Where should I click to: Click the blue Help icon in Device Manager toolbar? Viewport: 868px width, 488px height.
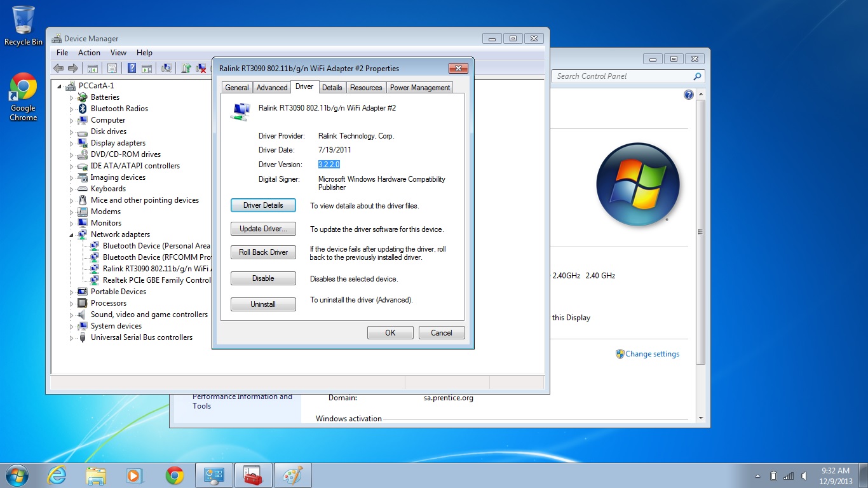(132, 68)
